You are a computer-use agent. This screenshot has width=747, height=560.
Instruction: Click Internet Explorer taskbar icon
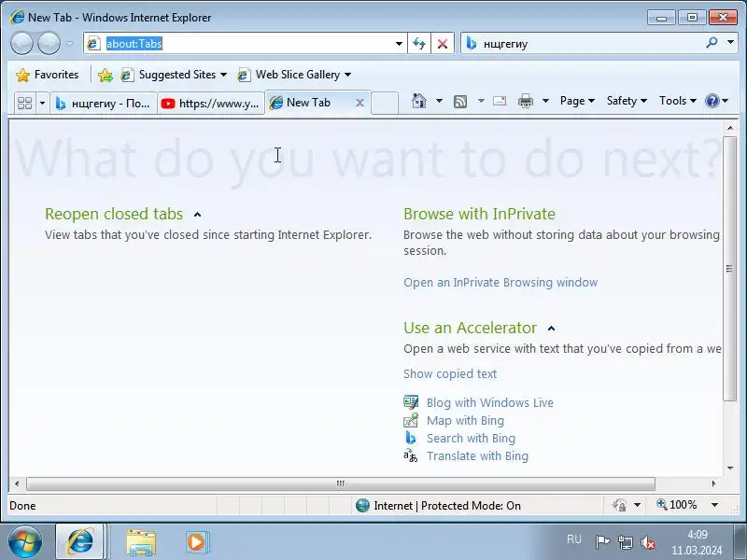[x=80, y=541]
